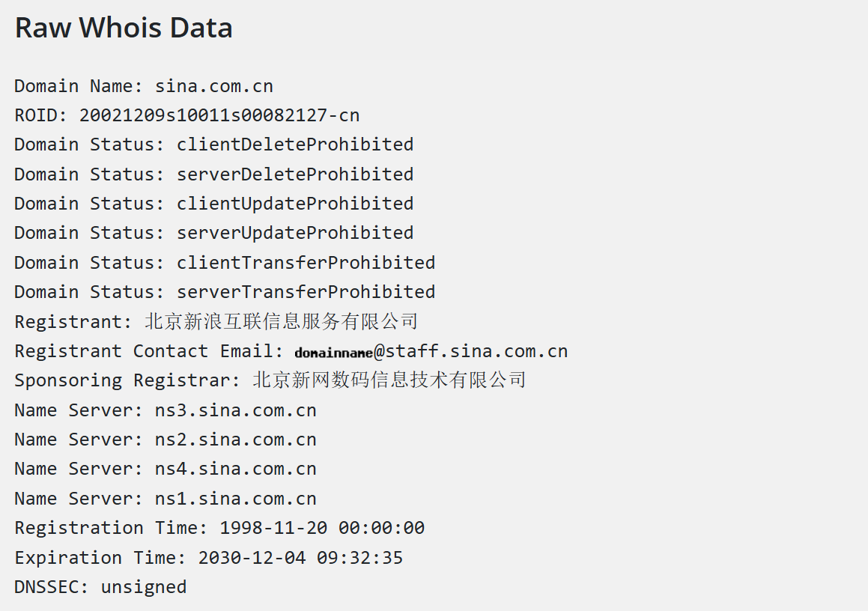The width and height of the screenshot is (868, 611).
Task: Click the bold "domainname" email image
Action: click(333, 353)
